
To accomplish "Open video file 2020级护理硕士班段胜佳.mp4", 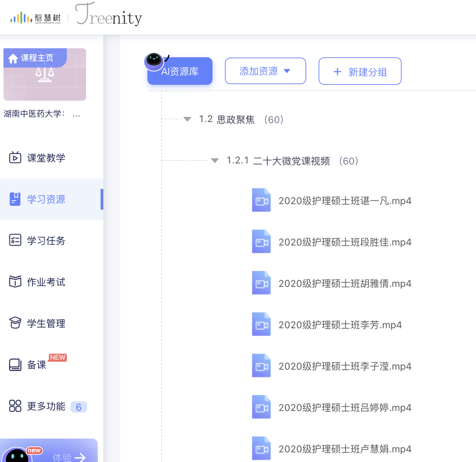I will click(345, 242).
